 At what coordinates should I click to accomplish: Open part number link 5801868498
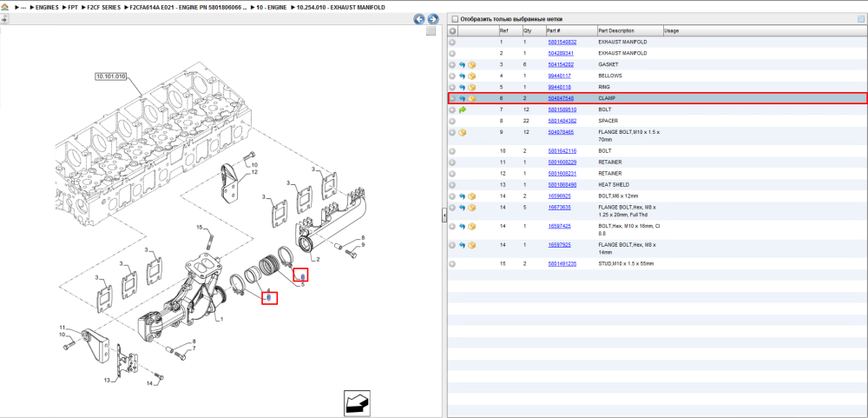click(562, 184)
